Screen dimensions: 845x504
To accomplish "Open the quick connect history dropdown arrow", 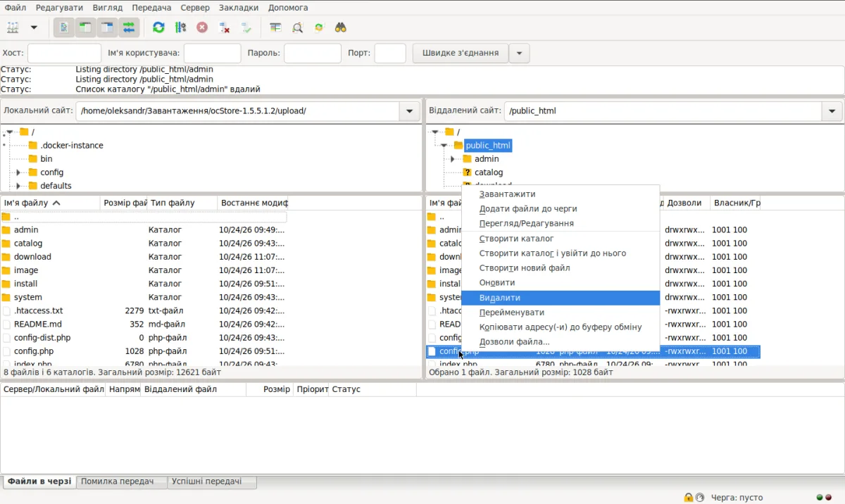I will point(519,53).
